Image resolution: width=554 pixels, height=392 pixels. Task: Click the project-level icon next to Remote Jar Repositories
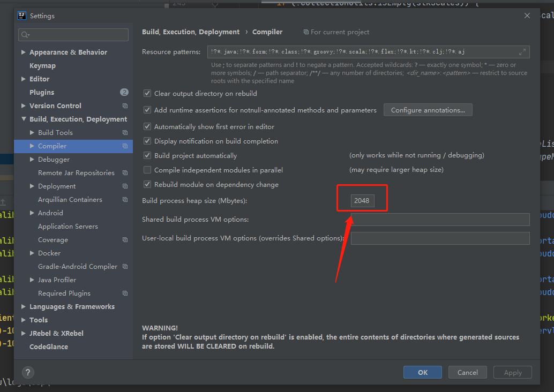125,172
